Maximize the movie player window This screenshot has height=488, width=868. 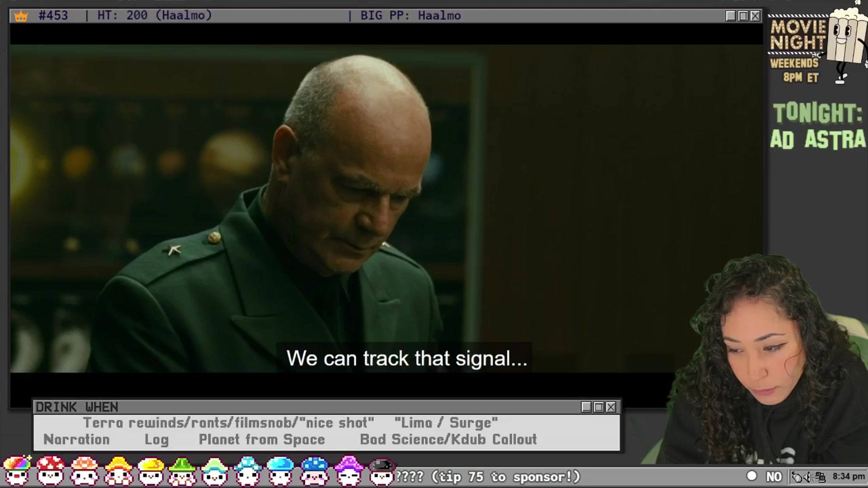743,16
